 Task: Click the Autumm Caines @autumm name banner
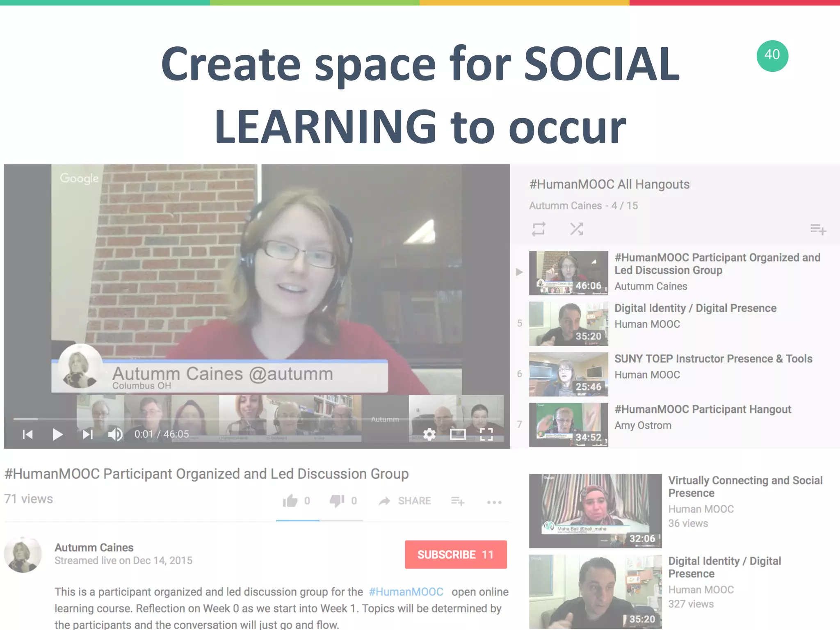pyautogui.click(x=219, y=377)
